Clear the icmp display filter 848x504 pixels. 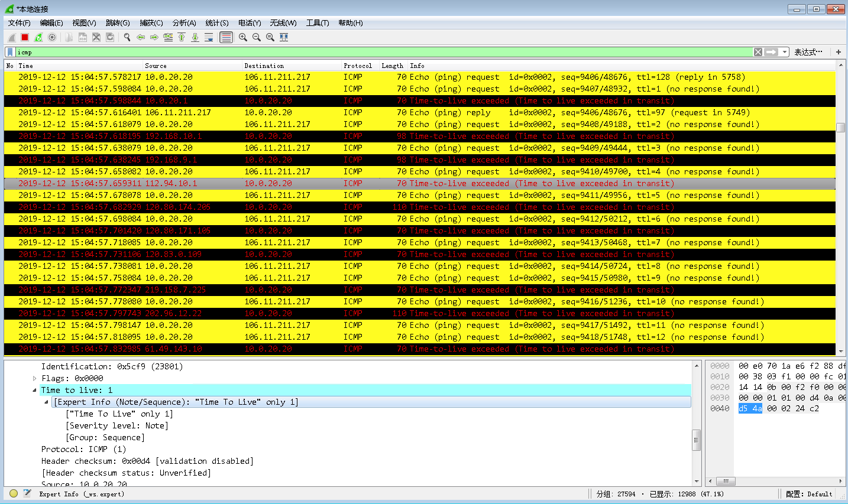[758, 52]
